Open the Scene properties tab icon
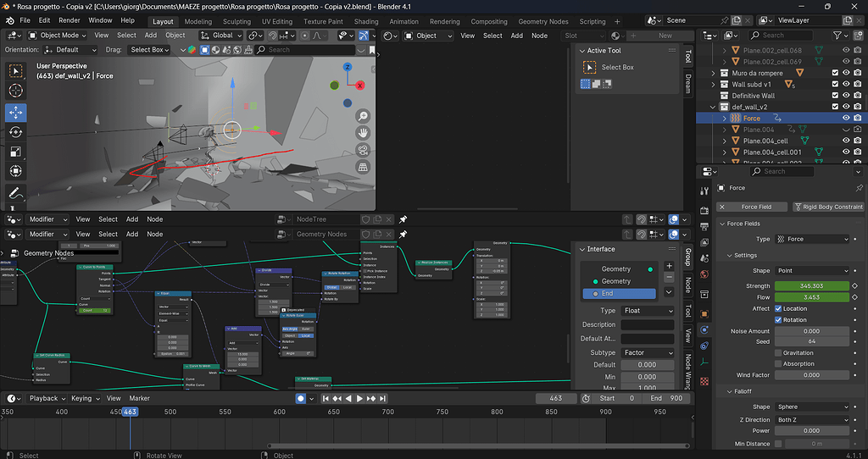 [704, 258]
